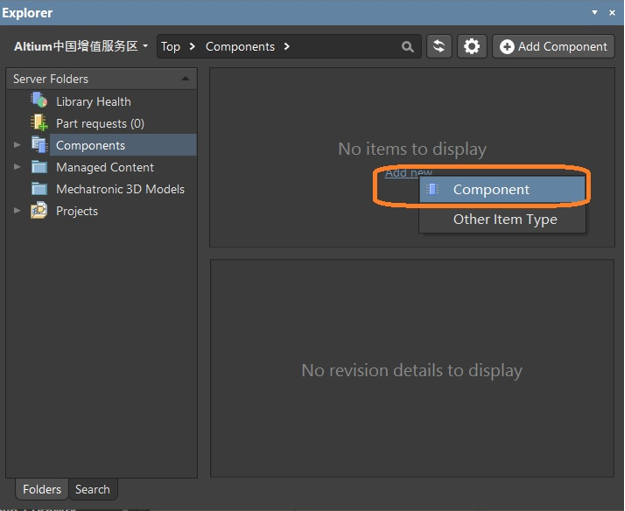The width and height of the screenshot is (625, 511).
Task: Click the Top breadcrumb
Action: 171,47
